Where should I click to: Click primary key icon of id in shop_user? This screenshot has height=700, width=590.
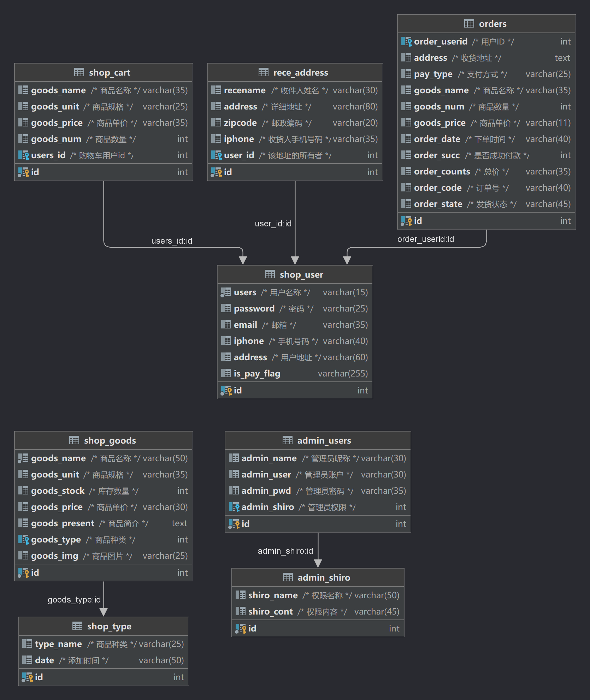tap(226, 391)
